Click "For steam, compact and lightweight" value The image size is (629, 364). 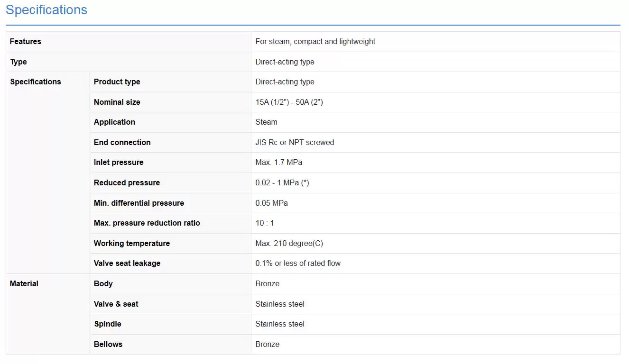(315, 42)
